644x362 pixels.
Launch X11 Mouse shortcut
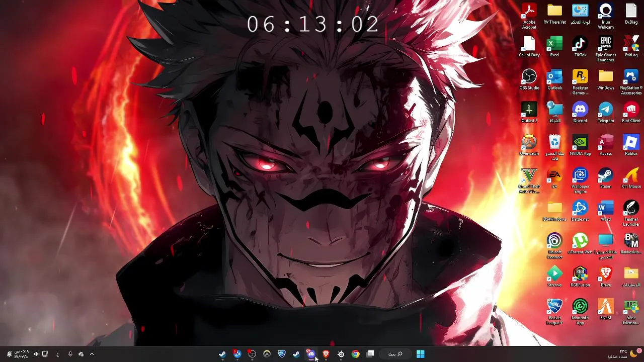pos(631,177)
